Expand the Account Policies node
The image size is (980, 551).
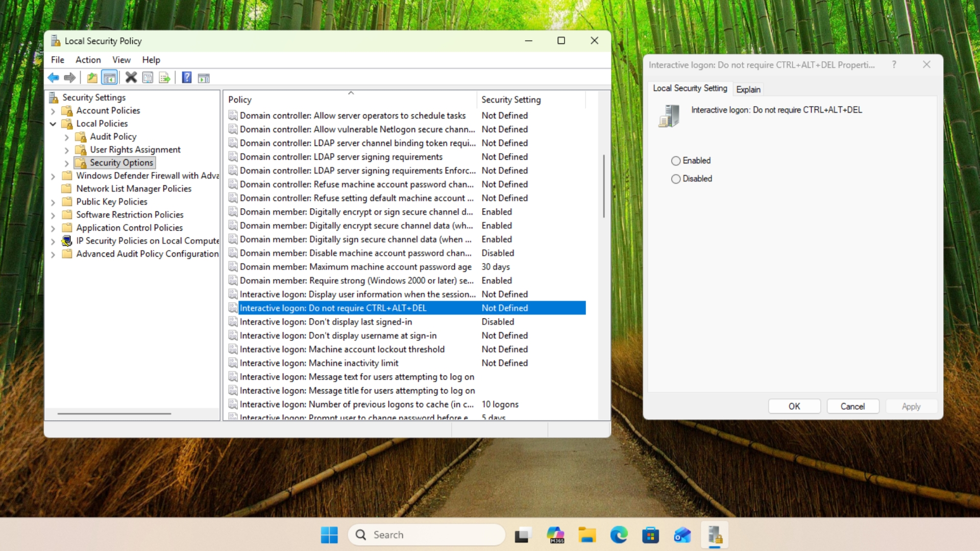pyautogui.click(x=53, y=111)
